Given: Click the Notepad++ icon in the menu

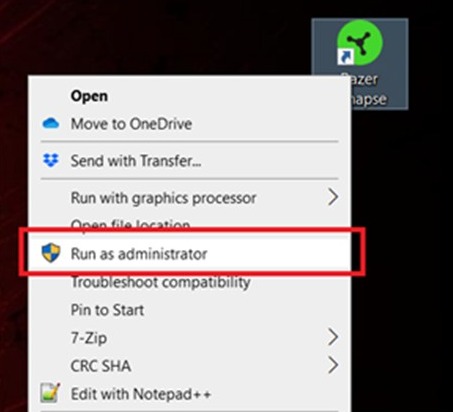Looking at the screenshot, I should coord(50,392).
